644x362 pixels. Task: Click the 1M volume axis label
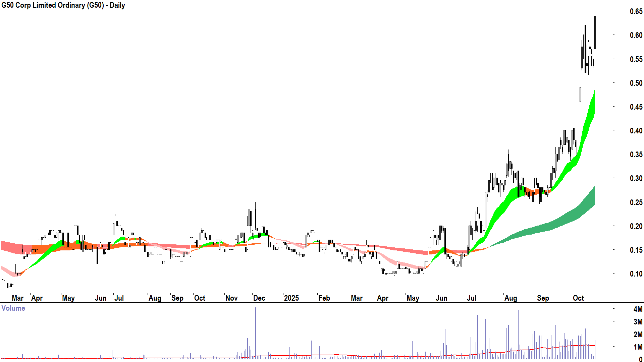click(x=638, y=347)
